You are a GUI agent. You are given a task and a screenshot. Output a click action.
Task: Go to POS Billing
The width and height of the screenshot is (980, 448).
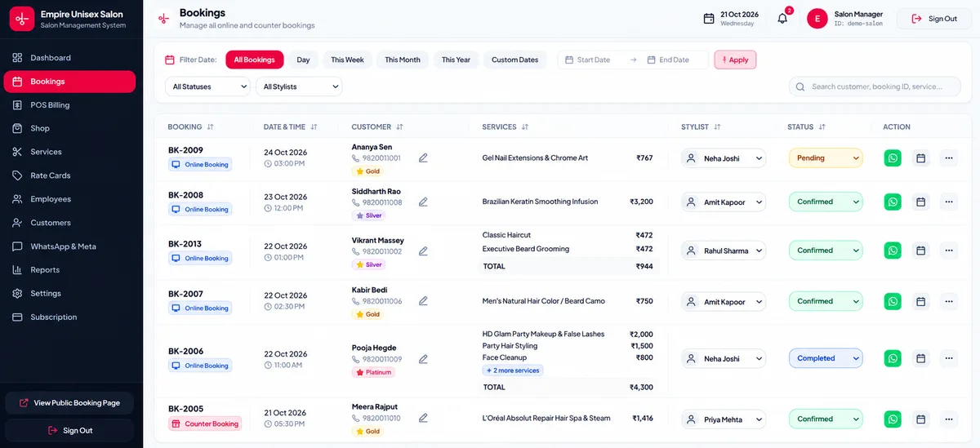(69, 105)
